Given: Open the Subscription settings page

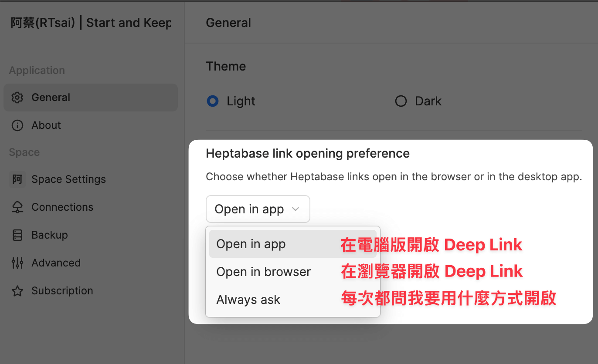Looking at the screenshot, I should 62,290.
